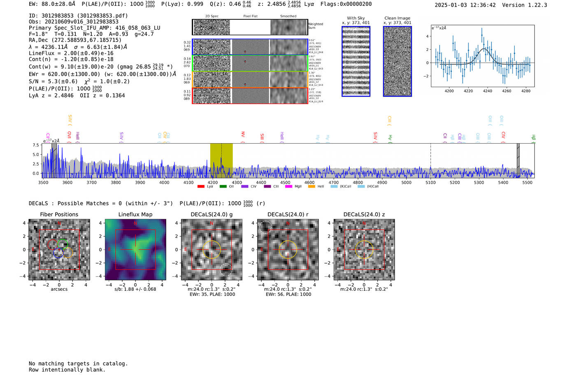The image size is (576, 392).
Task: Click the red fiber circle in Fiber Positions
Action: tap(53, 244)
